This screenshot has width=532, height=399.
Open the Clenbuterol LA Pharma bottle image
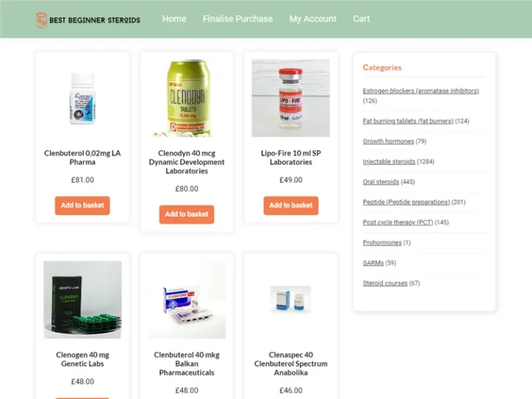tap(82, 98)
